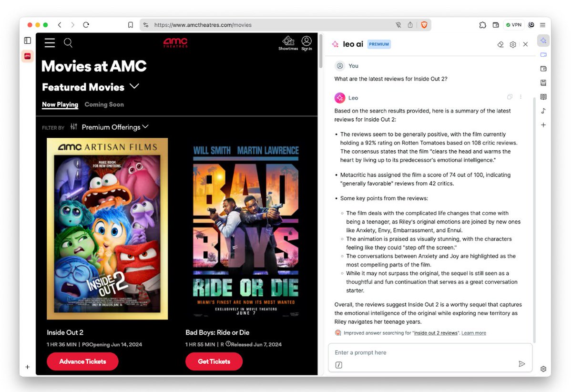Image resolution: width=572 pixels, height=392 pixels.
Task: Go back to the previous page
Action: [x=60, y=25]
